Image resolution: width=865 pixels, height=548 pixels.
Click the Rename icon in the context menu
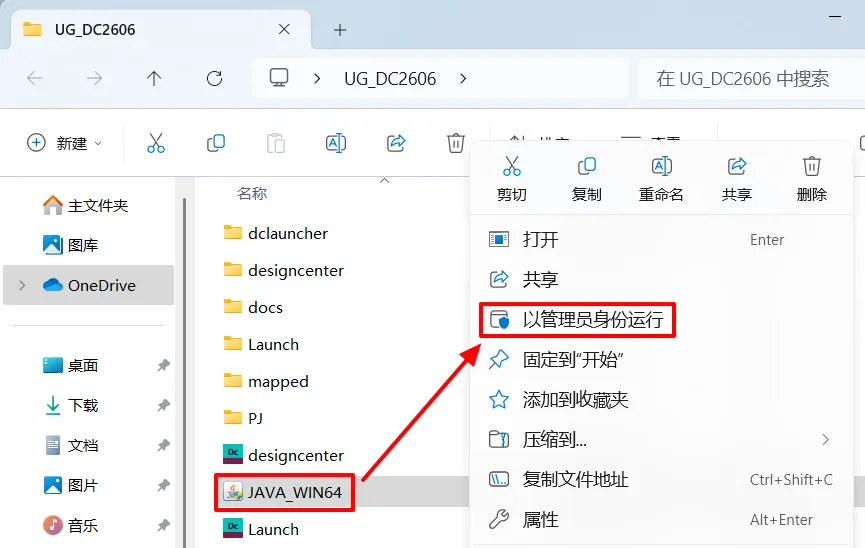[x=661, y=166]
